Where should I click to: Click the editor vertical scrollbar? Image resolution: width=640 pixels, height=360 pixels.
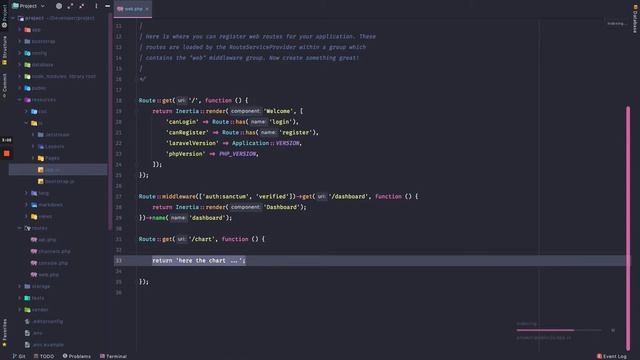click(x=628, y=228)
